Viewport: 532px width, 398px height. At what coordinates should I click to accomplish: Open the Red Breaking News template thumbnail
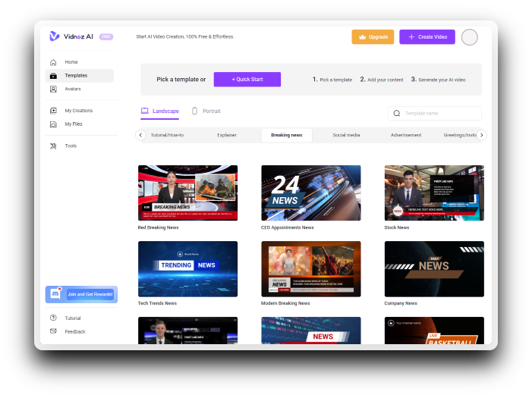click(x=187, y=193)
